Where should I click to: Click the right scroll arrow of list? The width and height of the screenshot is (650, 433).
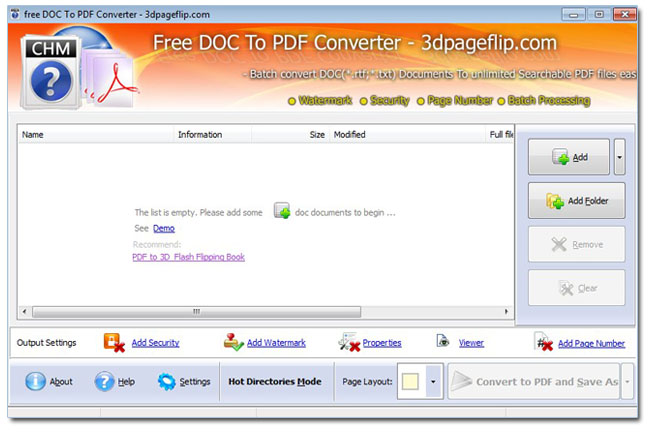pyautogui.click(x=506, y=312)
